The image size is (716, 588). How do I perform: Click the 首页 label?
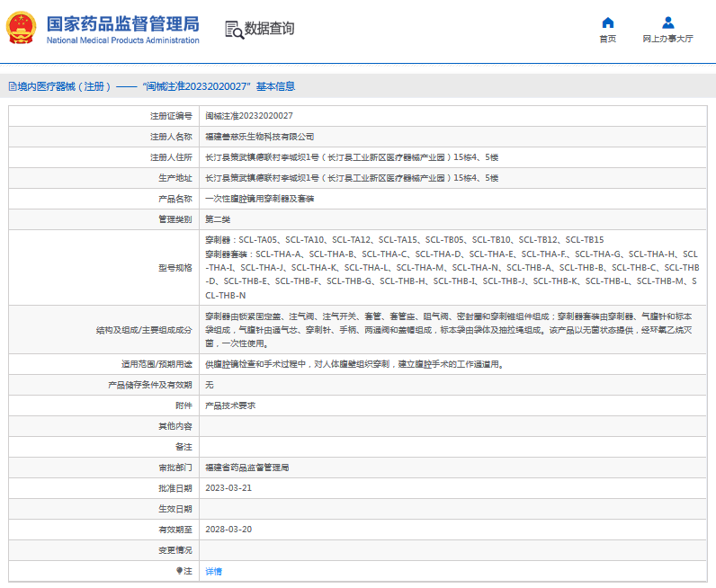608,39
